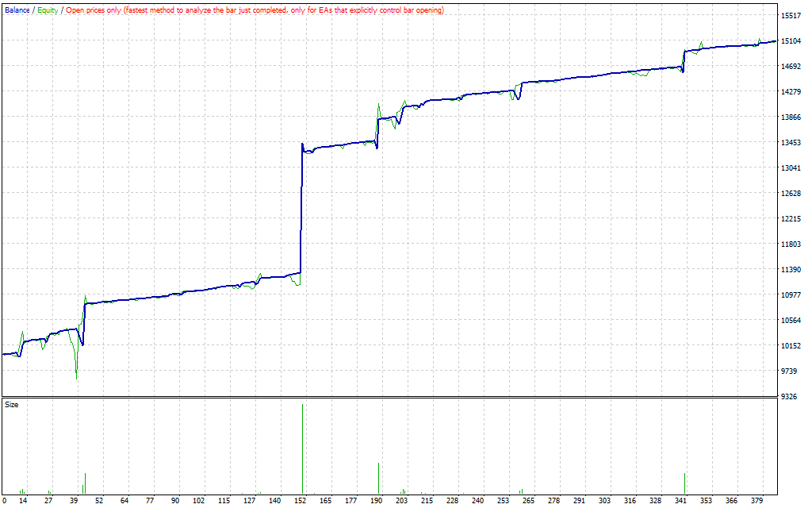Click the Size panel label
This screenshot has width=812, height=508.
[x=12, y=405]
